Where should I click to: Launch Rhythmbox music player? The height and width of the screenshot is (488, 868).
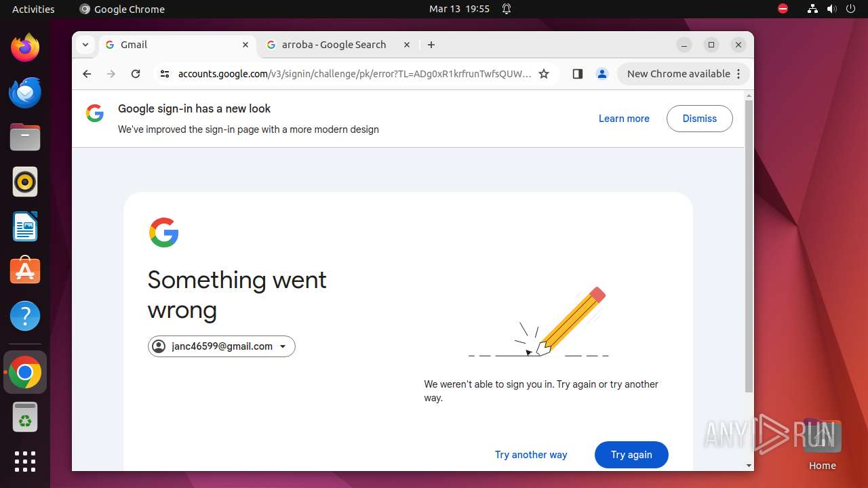(x=25, y=182)
